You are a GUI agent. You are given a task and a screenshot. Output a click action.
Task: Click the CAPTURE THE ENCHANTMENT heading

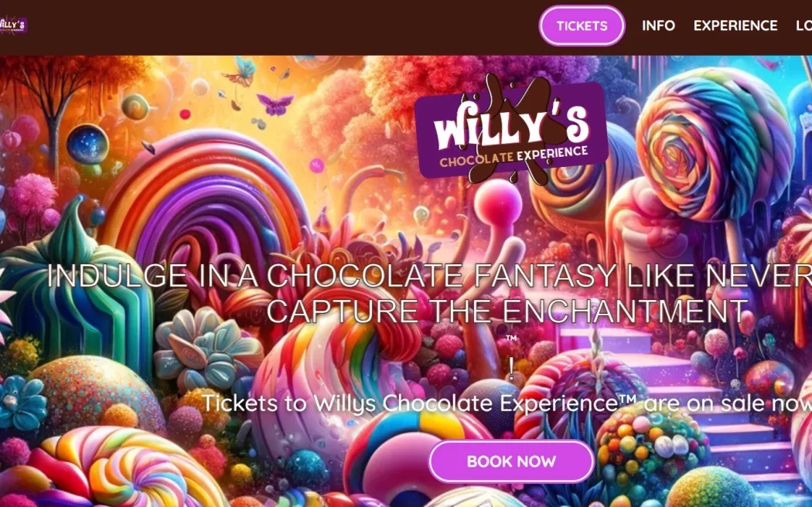coord(507,311)
